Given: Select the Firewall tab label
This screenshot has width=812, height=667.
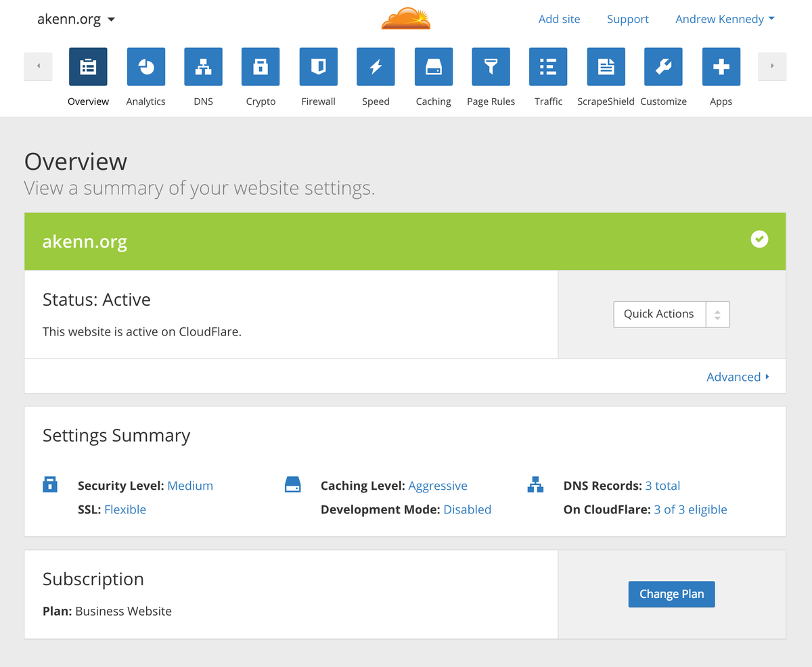Looking at the screenshot, I should coord(318,101).
